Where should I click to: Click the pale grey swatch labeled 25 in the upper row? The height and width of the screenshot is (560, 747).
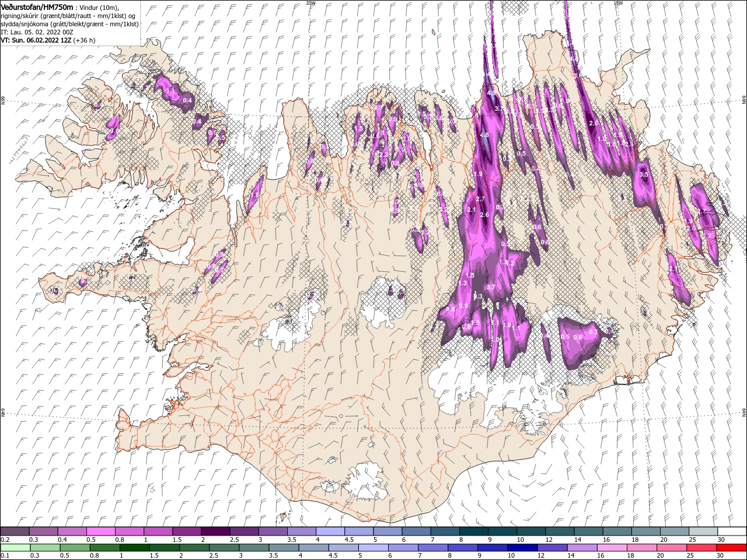click(703, 531)
